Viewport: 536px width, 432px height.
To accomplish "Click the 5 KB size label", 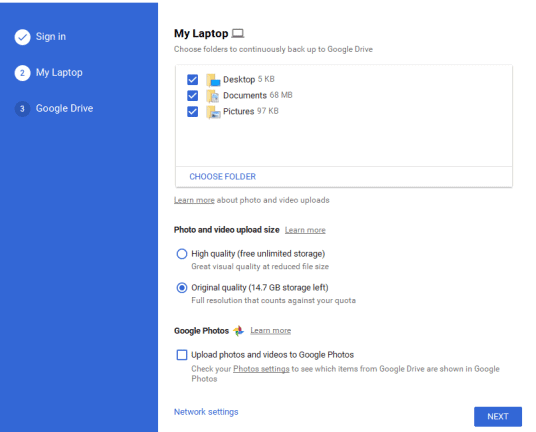I will click(266, 79).
